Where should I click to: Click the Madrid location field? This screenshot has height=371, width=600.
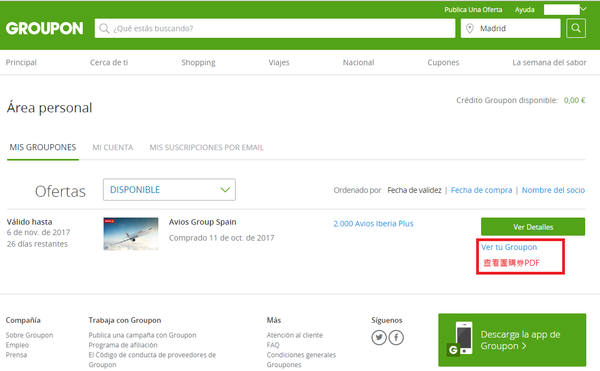pyautogui.click(x=510, y=28)
